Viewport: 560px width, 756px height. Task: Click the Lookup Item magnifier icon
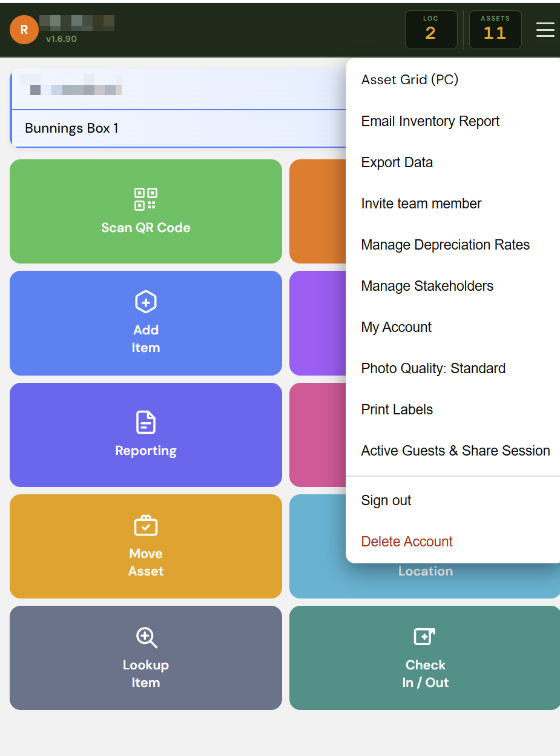(x=146, y=637)
